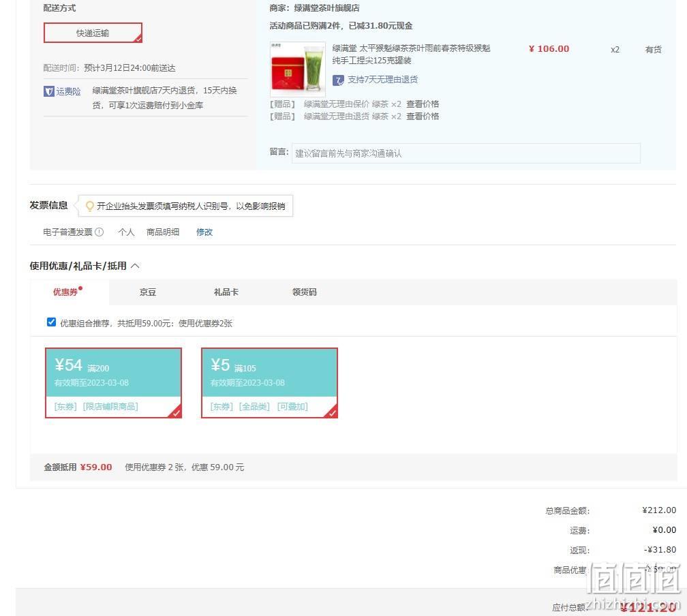This screenshot has height=616, width=687.
Task: Open the 绿满堂 太平猴魁 product title link
Action: (x=411, y=55)
